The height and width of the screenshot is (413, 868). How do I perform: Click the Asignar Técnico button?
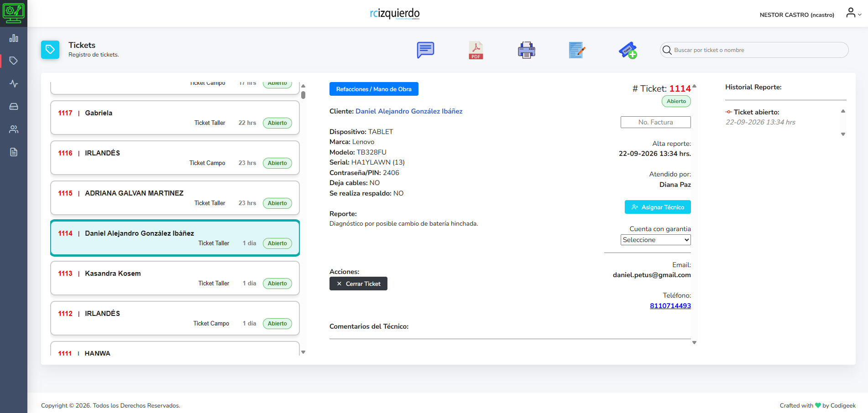click(658, 207)
